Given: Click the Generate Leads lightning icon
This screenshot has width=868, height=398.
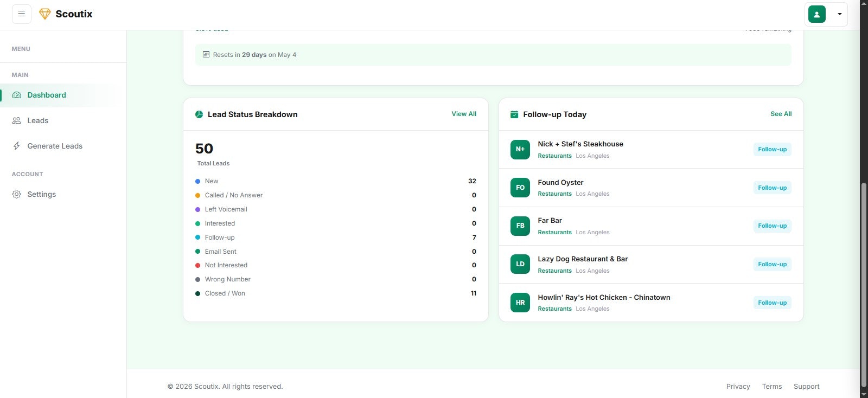Looking at the screenshot, I should (17, 146).
